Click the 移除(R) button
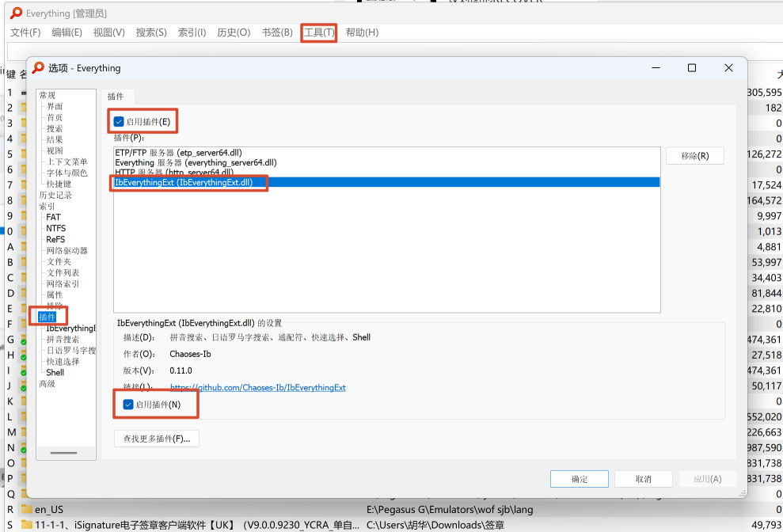 (x=694, y=156)
